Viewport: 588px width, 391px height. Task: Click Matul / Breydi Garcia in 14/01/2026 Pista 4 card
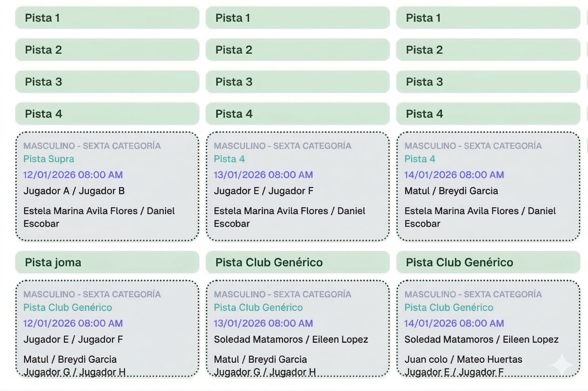451,191
